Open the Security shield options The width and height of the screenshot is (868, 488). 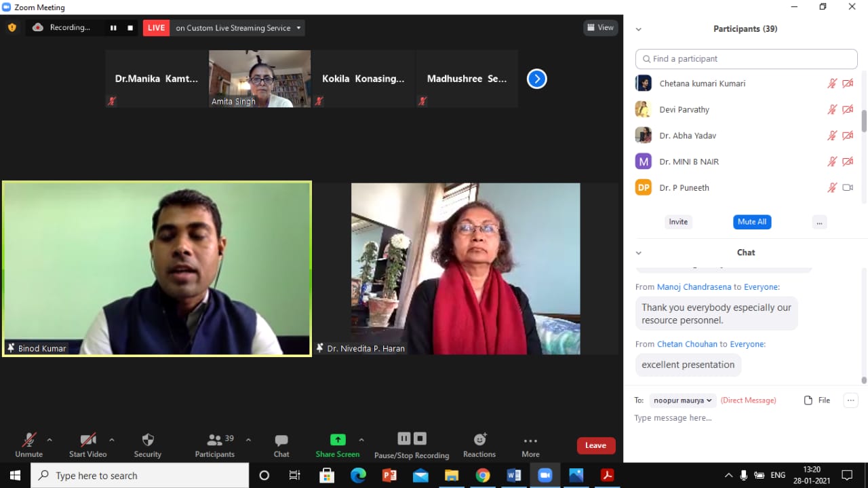[148, 445]
